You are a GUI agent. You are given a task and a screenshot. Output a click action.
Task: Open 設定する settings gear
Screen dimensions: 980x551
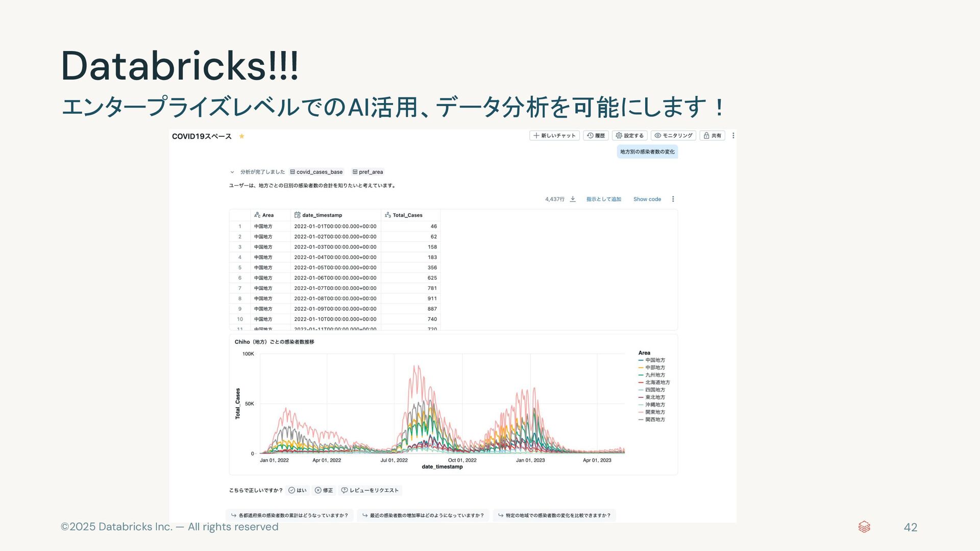coord(629,136)
